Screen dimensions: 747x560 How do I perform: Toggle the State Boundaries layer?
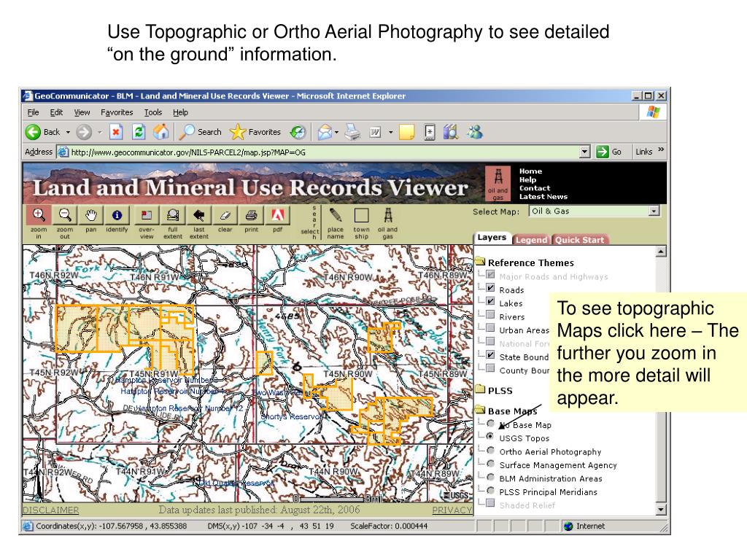point(490,355)
